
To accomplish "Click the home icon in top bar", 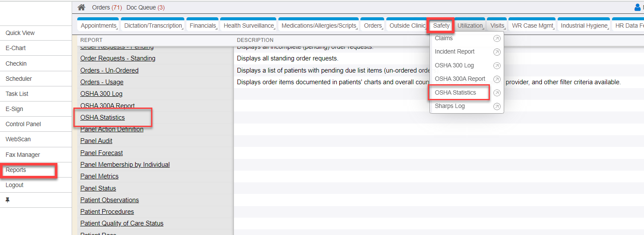I will pos(81,7).
